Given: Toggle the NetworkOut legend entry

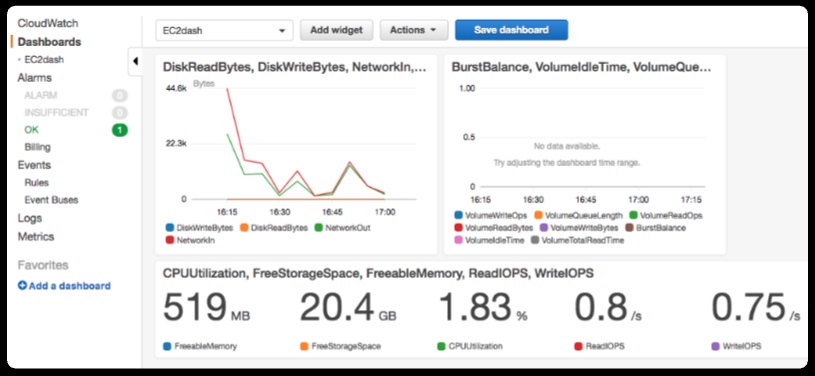Looking at the screenshot, I should point(344,228).
